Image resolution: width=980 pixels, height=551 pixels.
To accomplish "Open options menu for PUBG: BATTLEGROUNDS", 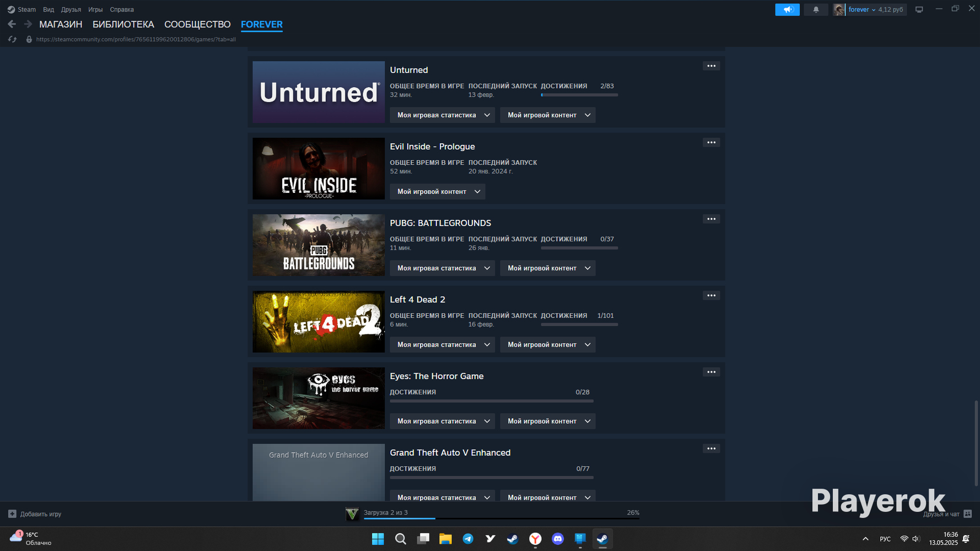I will [x=712, y=219].
